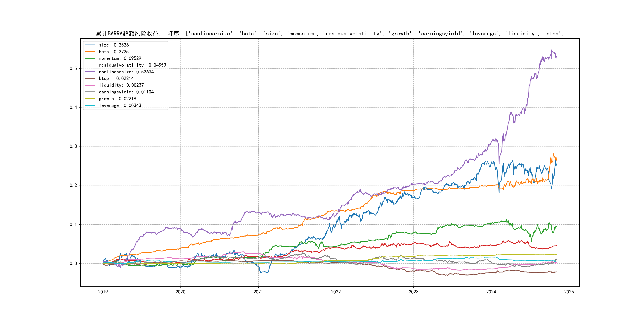The image size is (644, 322).
Task: Click the 0.5 y-axis tick label
Action: [x=73, y=69]
